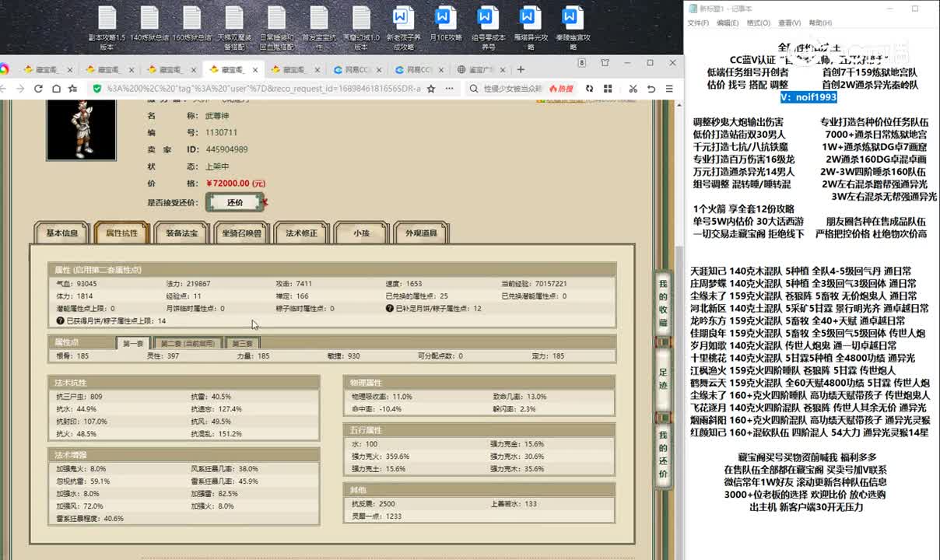This screenshot has height=560, width=940.
Task: Click the character portrait thumbnail
Action: pos(81,131)
